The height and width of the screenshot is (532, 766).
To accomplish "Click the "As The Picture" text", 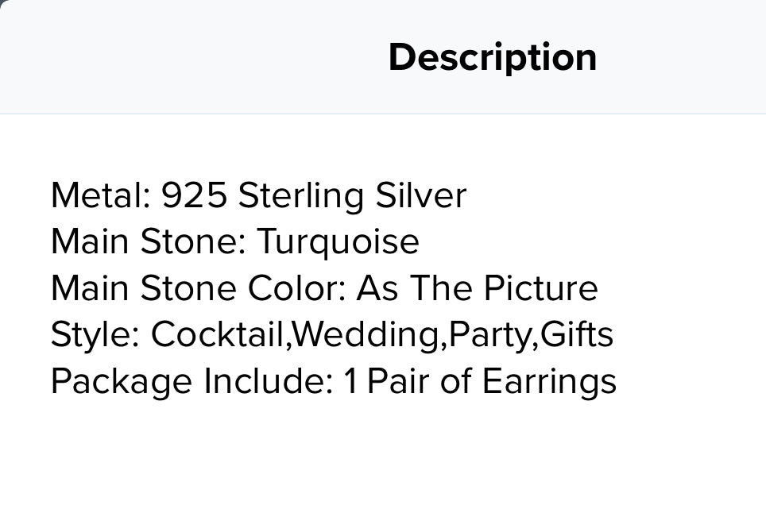I will (477, 288).
